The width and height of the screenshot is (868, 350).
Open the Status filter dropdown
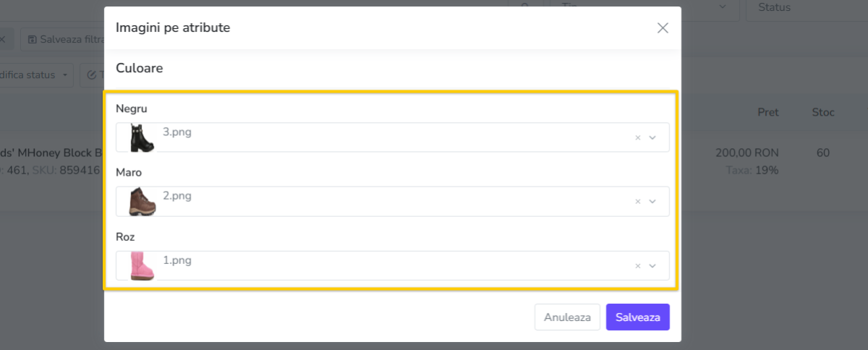click(807, 8)
